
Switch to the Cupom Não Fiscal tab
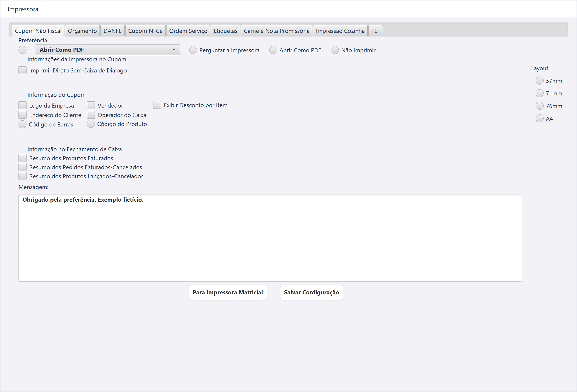pos(38,31)
